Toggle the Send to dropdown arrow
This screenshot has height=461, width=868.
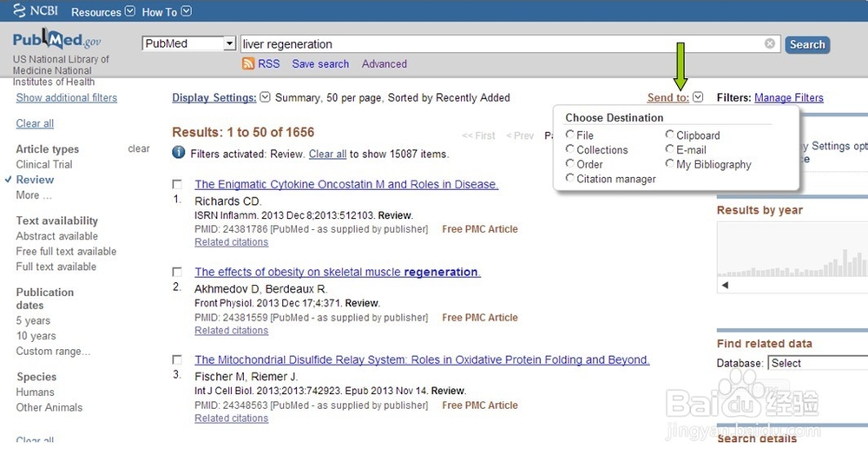pyautogui.click(x=698, y=97)
